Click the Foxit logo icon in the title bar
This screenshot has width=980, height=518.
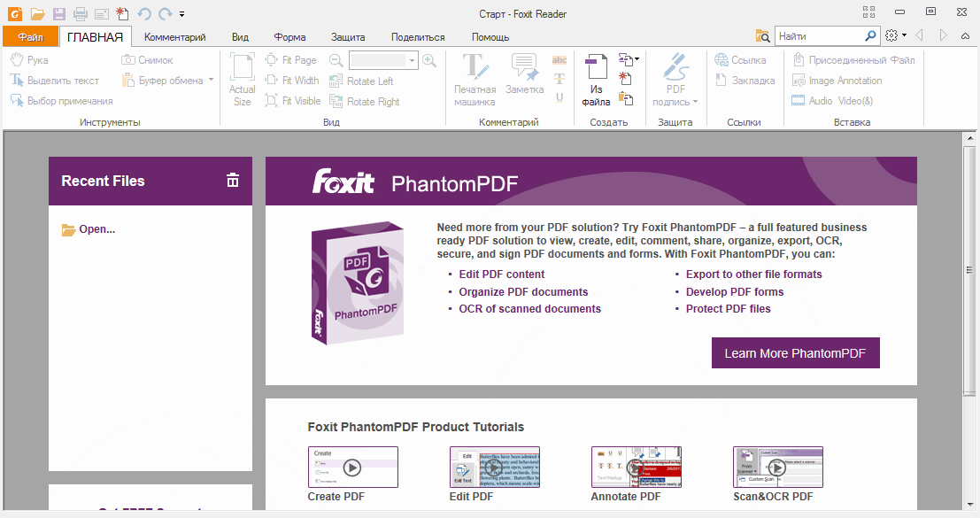coord(14,13)
